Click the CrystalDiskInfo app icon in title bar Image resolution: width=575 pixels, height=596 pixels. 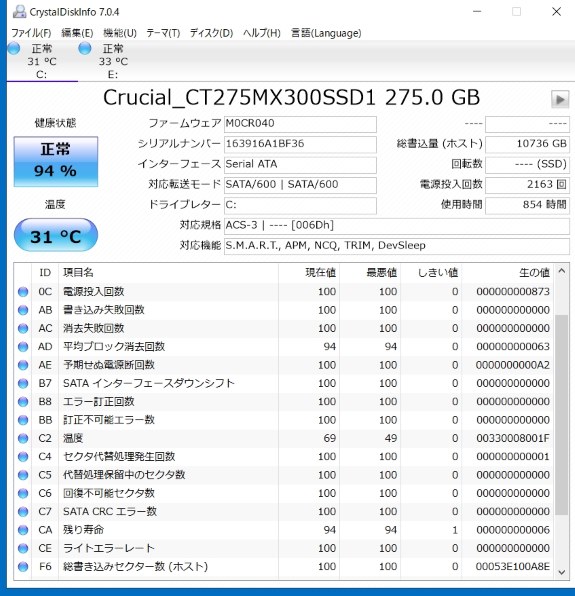coord(19,12)
